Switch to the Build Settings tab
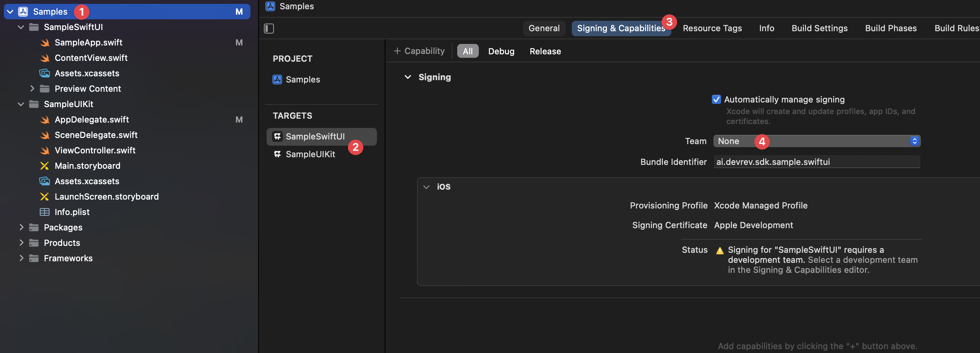This screenshot has width=980, height=353. (x=819, y=29)
